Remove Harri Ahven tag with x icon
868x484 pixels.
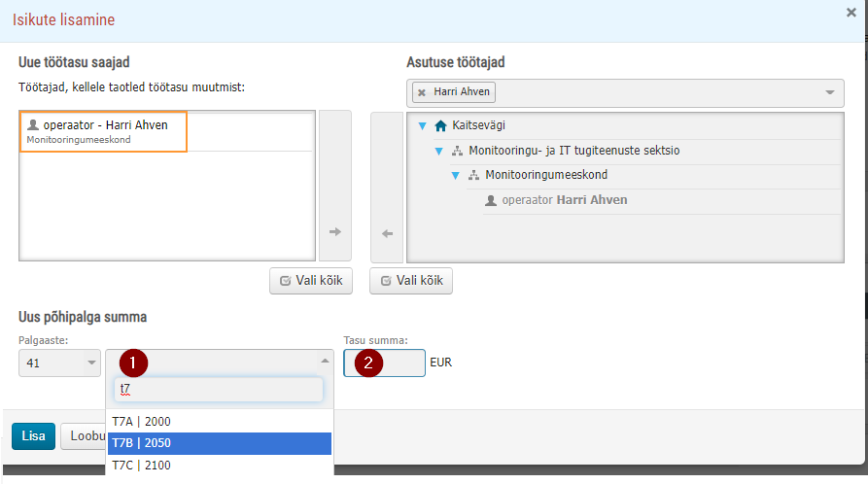(x=422, y=92)
